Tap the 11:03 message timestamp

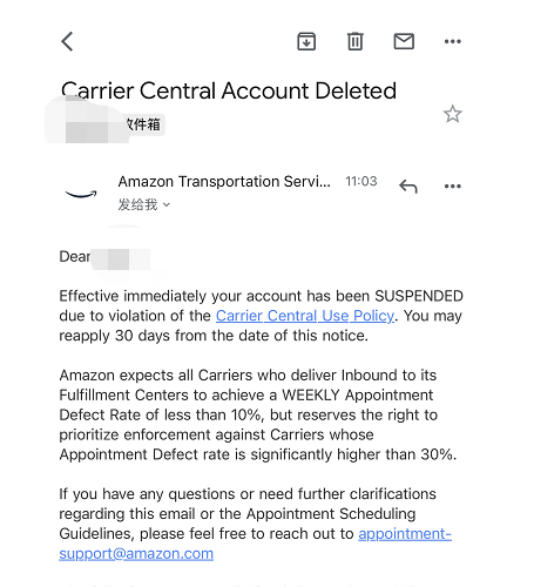361,181
